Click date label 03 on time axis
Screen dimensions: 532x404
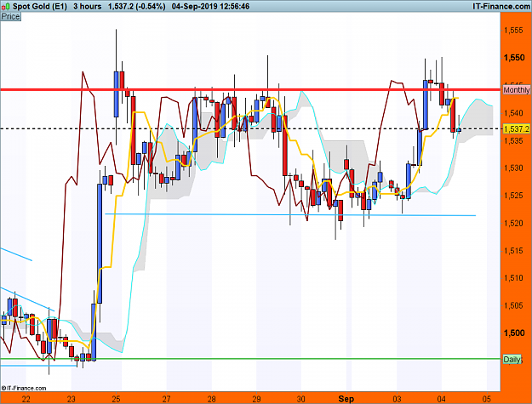[397, 399]
